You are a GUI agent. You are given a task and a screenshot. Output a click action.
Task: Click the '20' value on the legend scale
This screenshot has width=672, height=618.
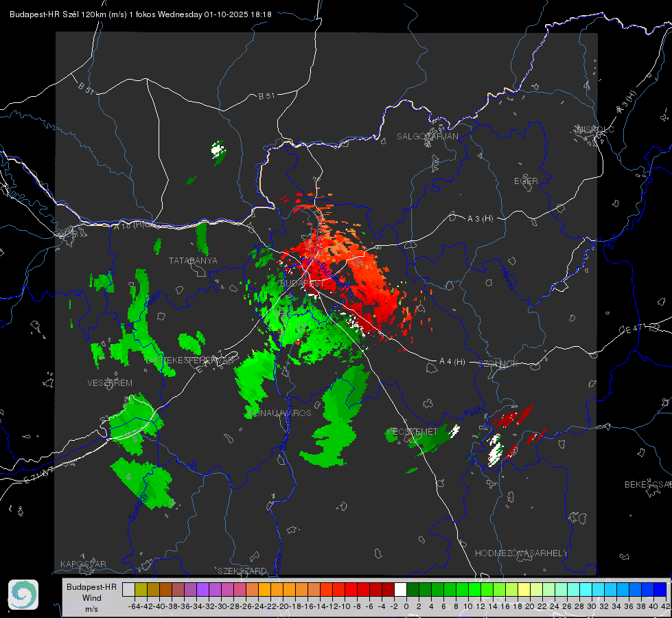[530, 606]
